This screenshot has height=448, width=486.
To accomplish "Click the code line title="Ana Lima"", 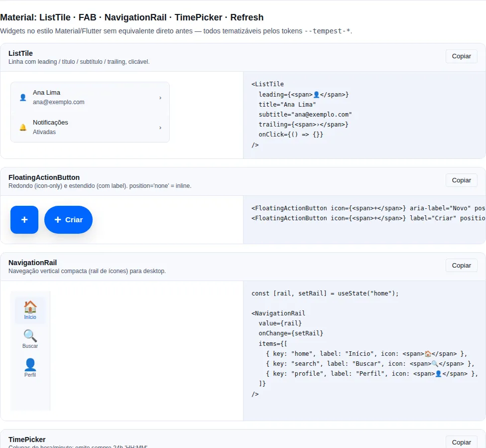I will click(287, 105).
